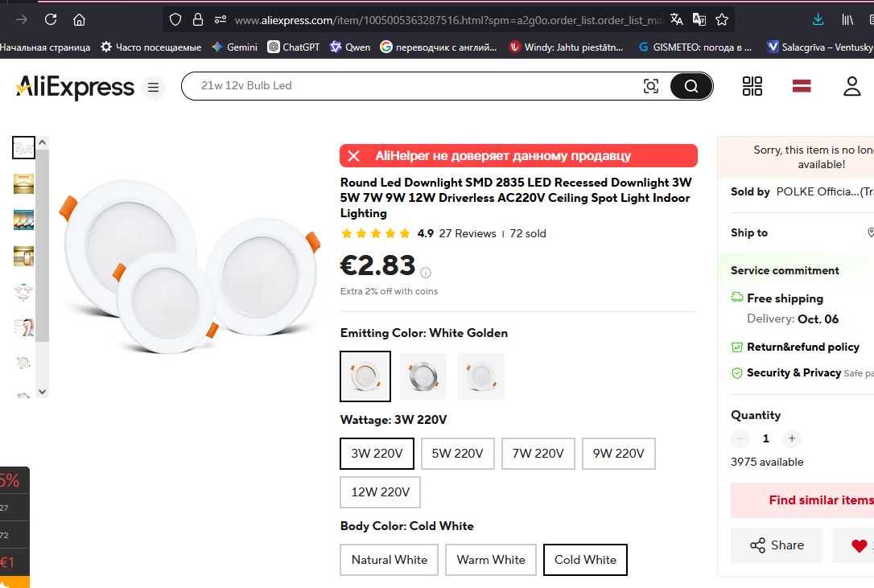
Task: Click the image search camera icon
Action: [x=651, y=86]
